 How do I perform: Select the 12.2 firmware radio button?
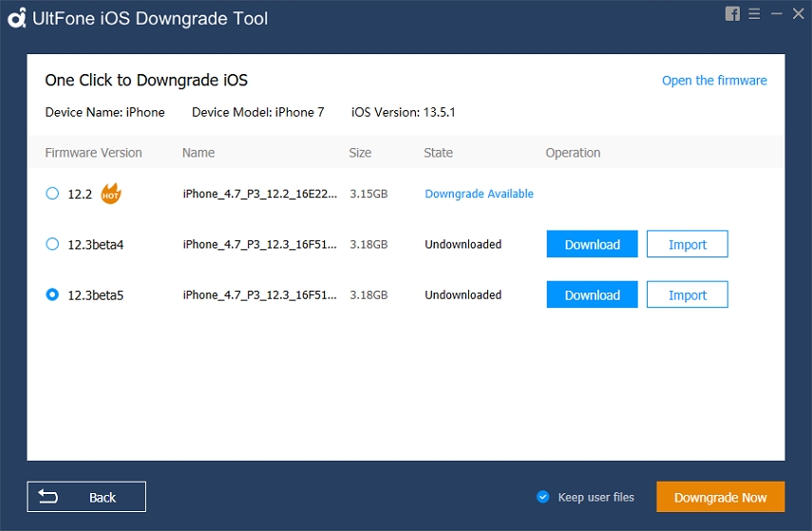point(52,193)
